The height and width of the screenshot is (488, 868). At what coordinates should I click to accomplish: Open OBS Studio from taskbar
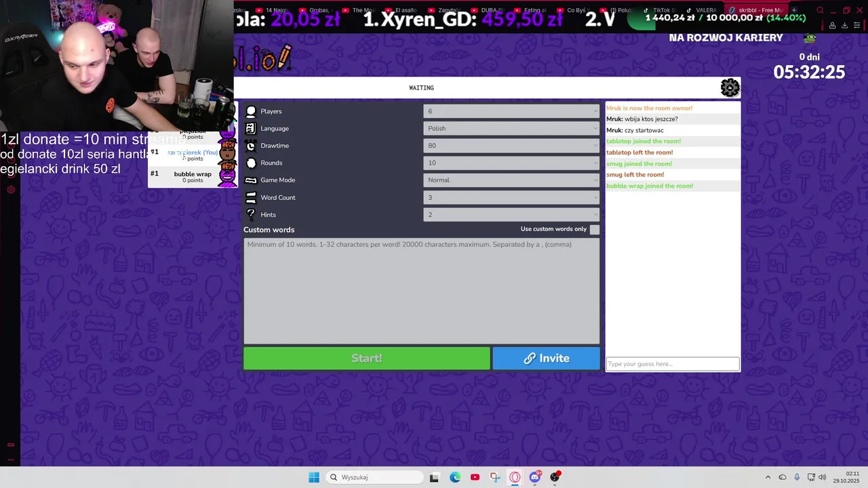pos(555,477)
